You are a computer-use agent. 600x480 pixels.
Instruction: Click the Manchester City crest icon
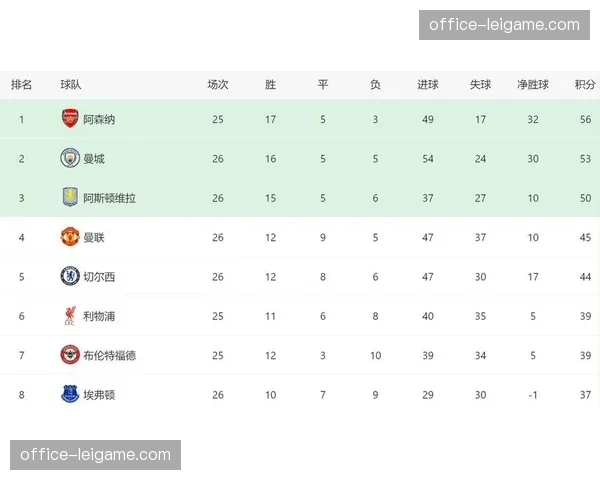tap(69, 158)
